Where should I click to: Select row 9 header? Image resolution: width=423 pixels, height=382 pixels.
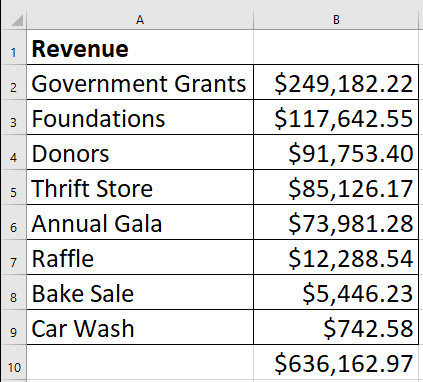[14, 327]
